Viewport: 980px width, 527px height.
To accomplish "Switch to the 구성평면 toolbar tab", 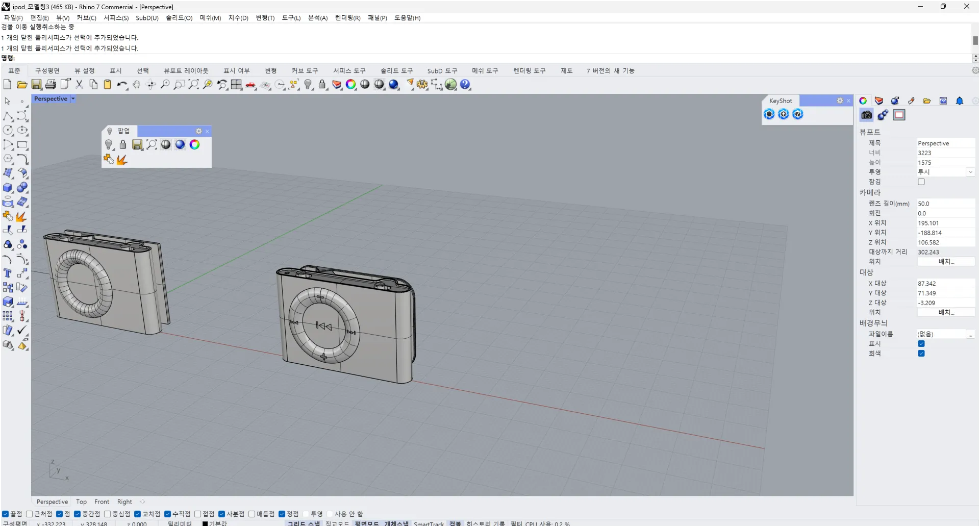I will (x=47, y=71).
